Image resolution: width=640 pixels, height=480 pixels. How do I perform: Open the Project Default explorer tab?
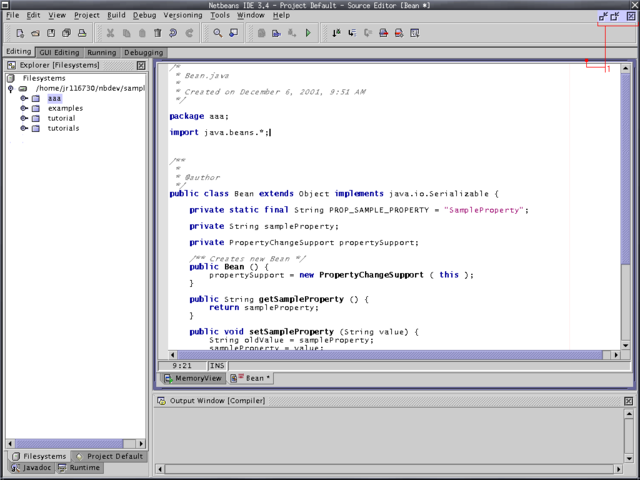point(109,456)
